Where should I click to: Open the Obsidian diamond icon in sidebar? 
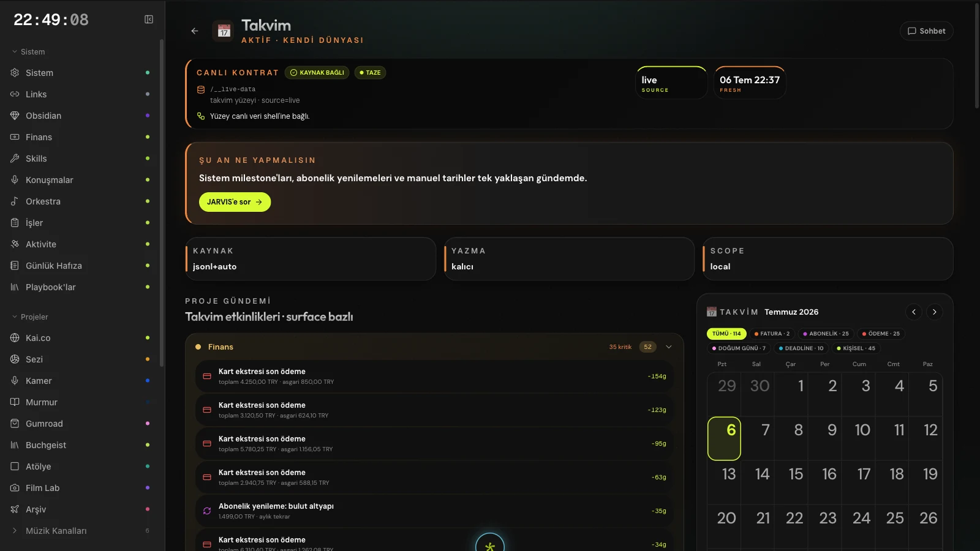15,116
